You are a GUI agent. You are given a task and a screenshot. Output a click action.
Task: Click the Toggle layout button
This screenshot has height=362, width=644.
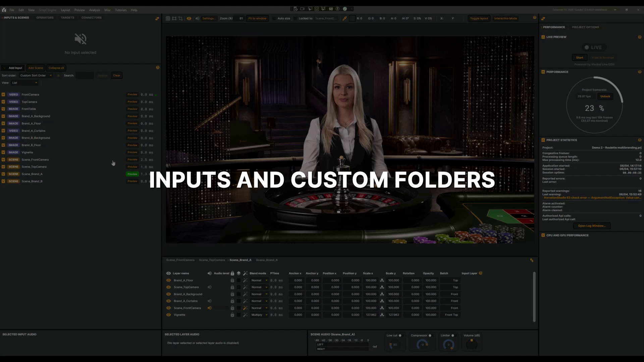[479, 18]
